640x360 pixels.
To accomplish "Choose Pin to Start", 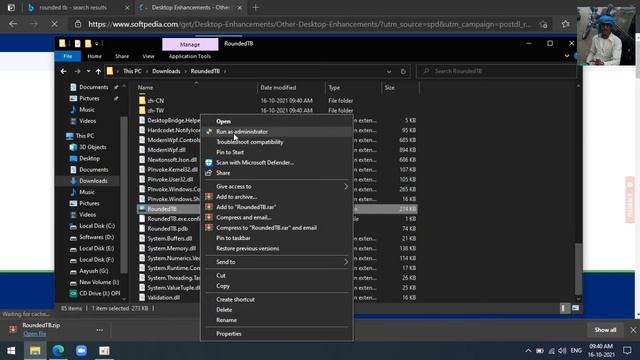I will click(230, 152).
